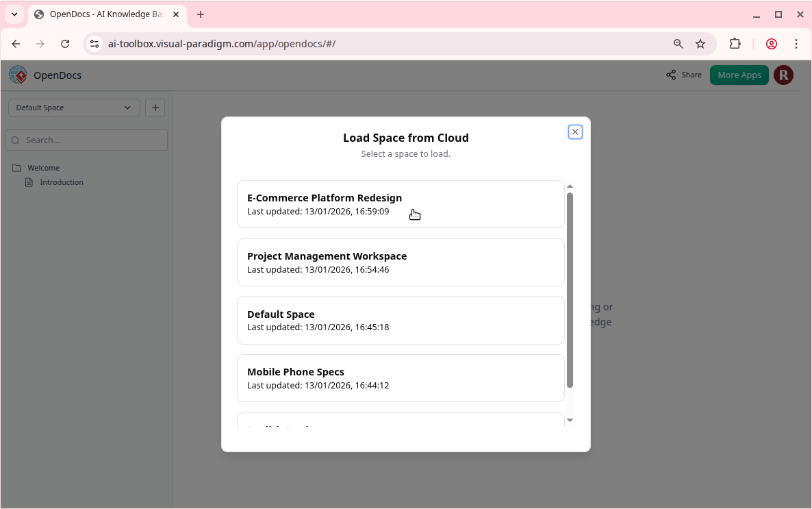812x509 pixels.
Task: Click the back navigation arrow
Action: (16, 43)
